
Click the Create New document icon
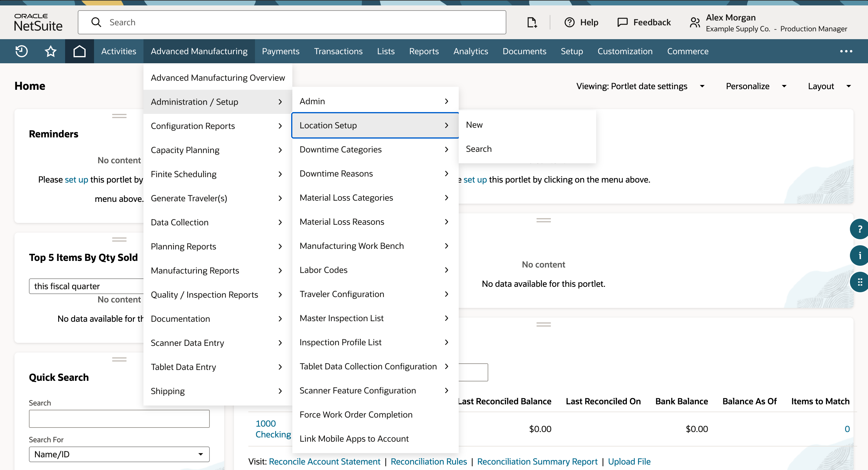pos(532,22)
